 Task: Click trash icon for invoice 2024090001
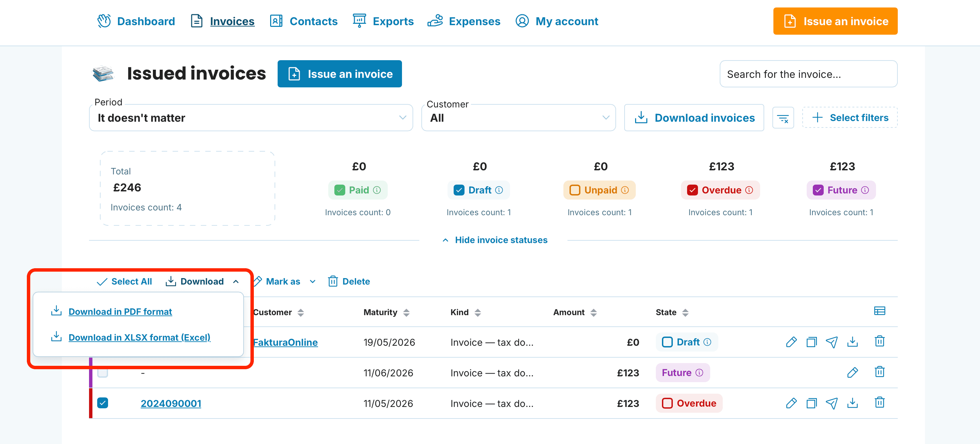click(879, 403)
